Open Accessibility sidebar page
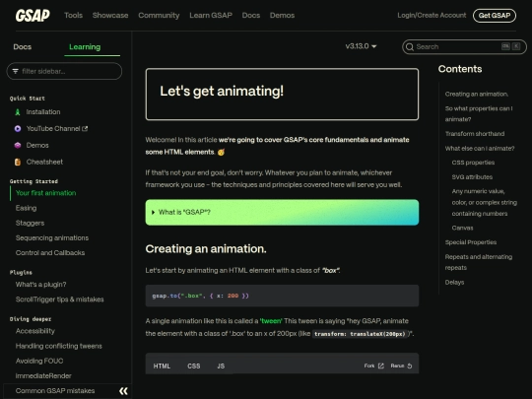Screen dimensions: 532x399 [34, 331]
